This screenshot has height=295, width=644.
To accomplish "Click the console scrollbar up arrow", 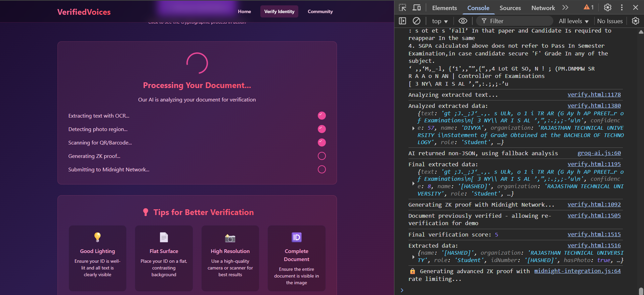I will (x=641, y=32).
